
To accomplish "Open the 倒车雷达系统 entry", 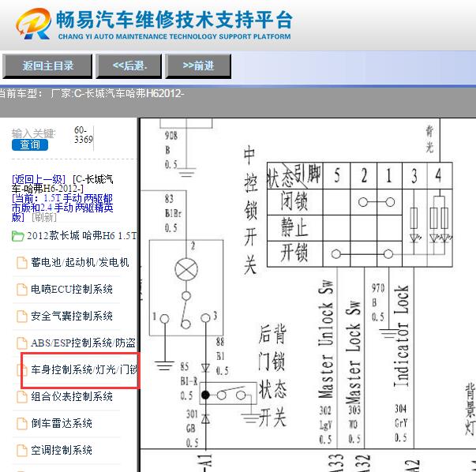I will coord(62,423).
